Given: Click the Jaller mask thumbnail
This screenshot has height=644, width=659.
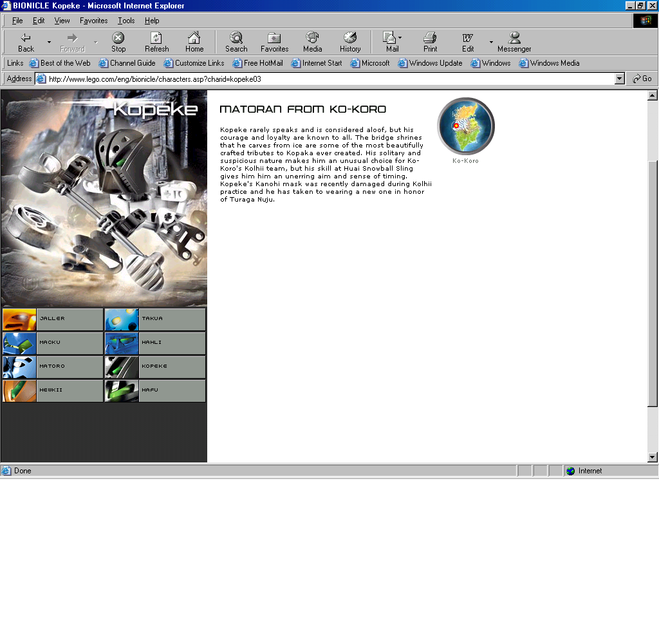Looking at the screenshot, I should point(19,319).
